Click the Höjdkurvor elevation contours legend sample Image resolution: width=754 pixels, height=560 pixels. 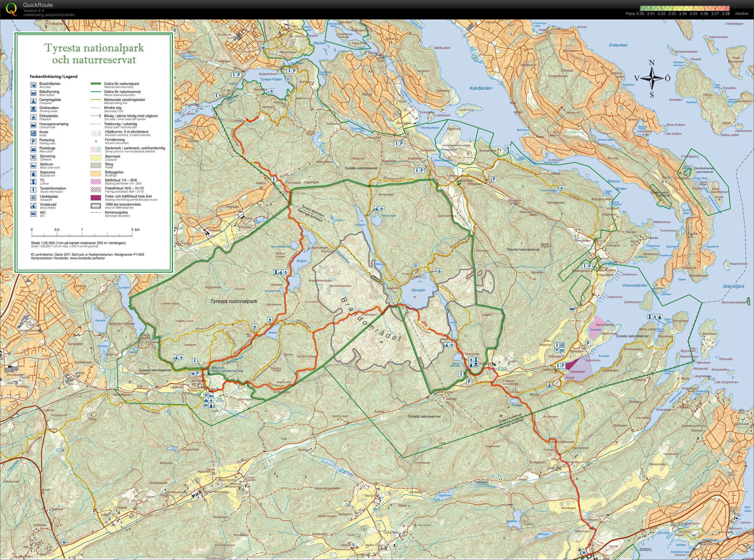coord(96,133)
